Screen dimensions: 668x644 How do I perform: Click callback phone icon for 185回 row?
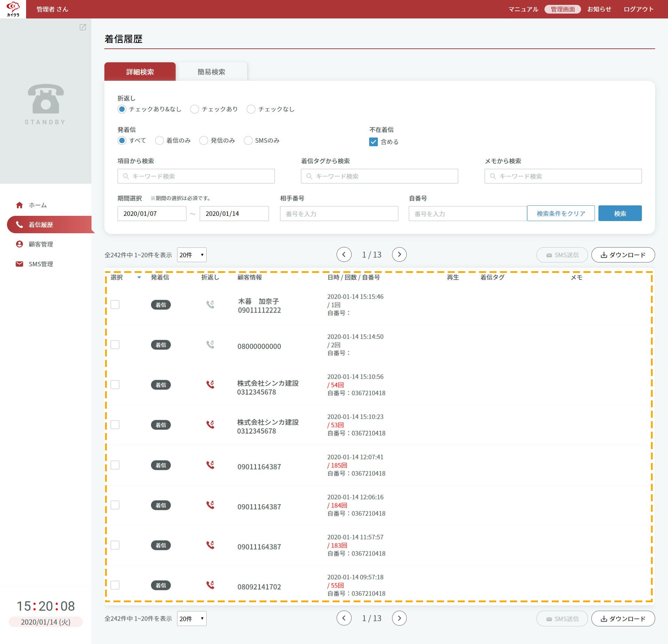pyautogui.click(x=210, y=465)
